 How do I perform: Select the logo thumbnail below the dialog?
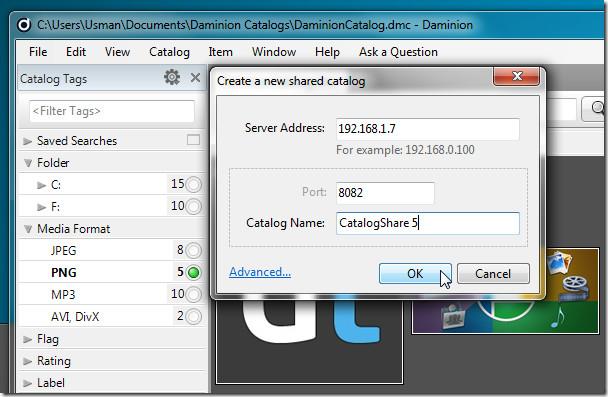pyautogui.click(x=309, y=341)
